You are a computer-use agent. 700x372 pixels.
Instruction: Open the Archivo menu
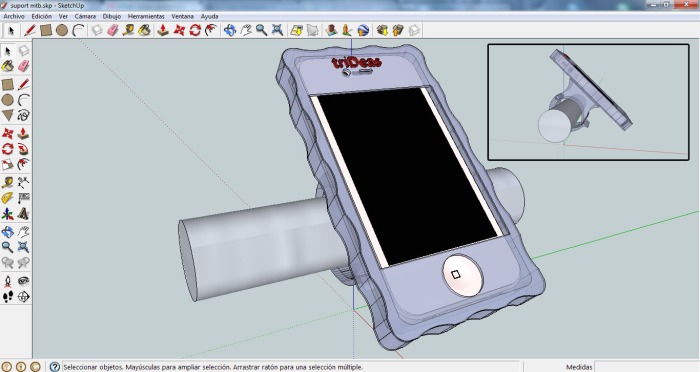click(x=14, y=16)
